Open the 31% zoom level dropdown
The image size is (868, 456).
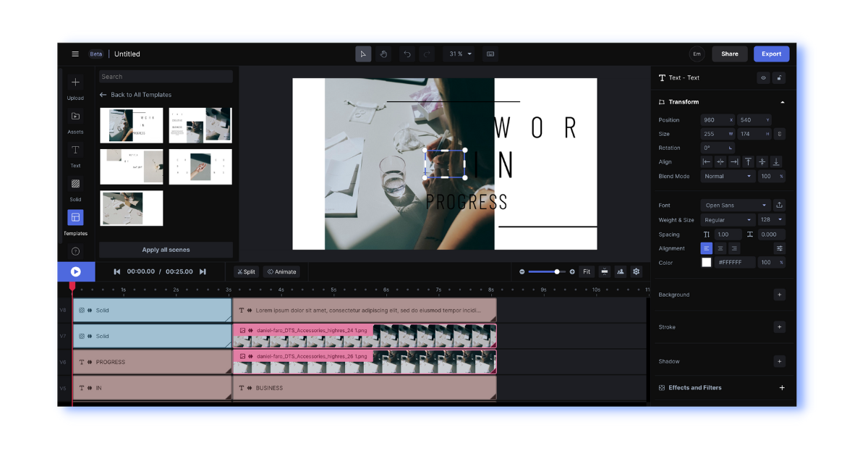[x=460, y=54]
